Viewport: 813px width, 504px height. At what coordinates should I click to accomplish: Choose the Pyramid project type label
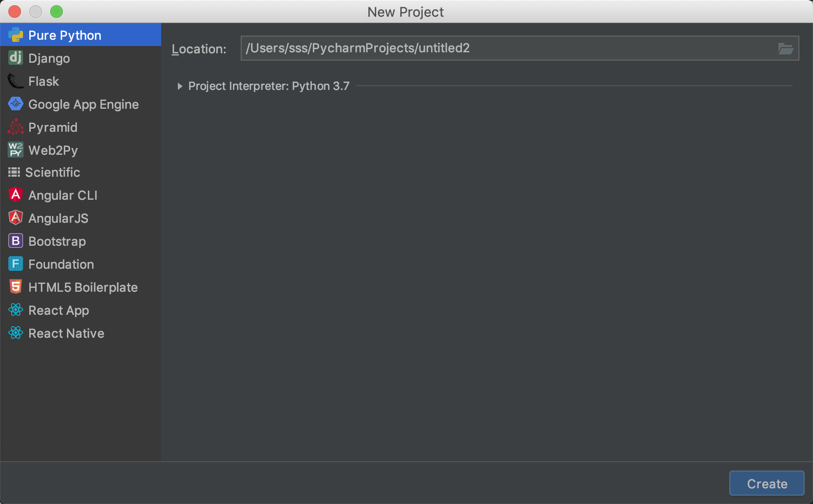[x=53, y=128]
